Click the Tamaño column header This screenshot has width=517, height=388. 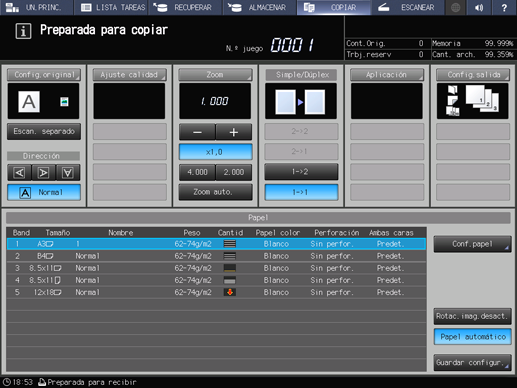click(x=58, y=233)
